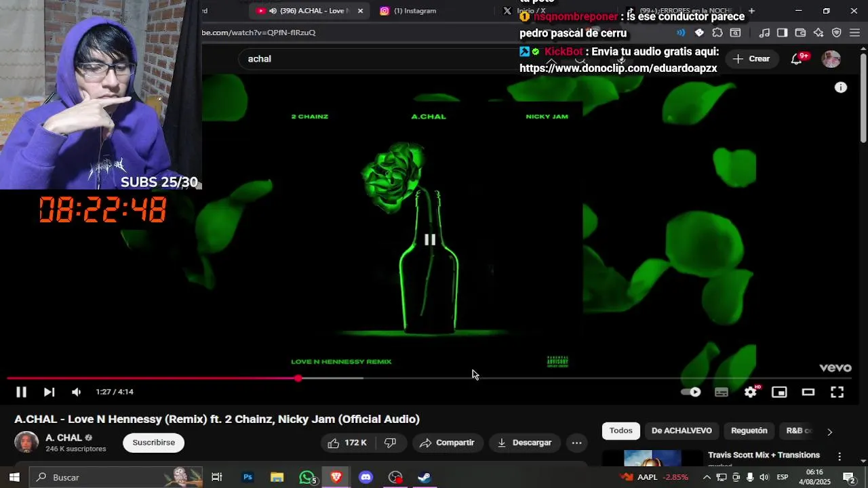
Task: Expand the hidden system tray icons
Action: [707, 477]
